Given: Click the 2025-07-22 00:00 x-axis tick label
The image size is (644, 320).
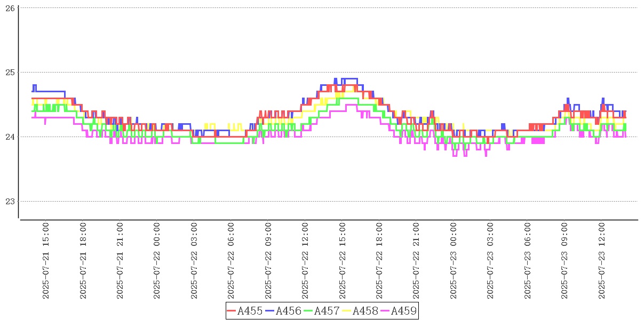Looking at the screenshot, I should click(157, 261).
